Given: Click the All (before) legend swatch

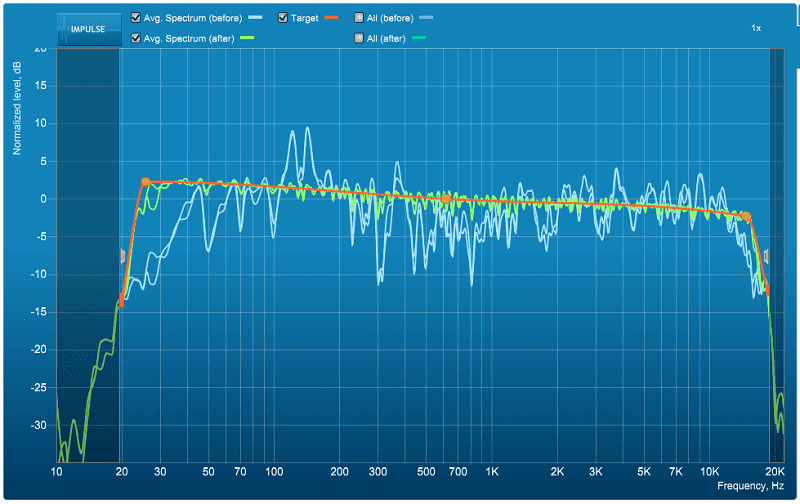Looking at the screenshot, I should [x=426, y=18].
